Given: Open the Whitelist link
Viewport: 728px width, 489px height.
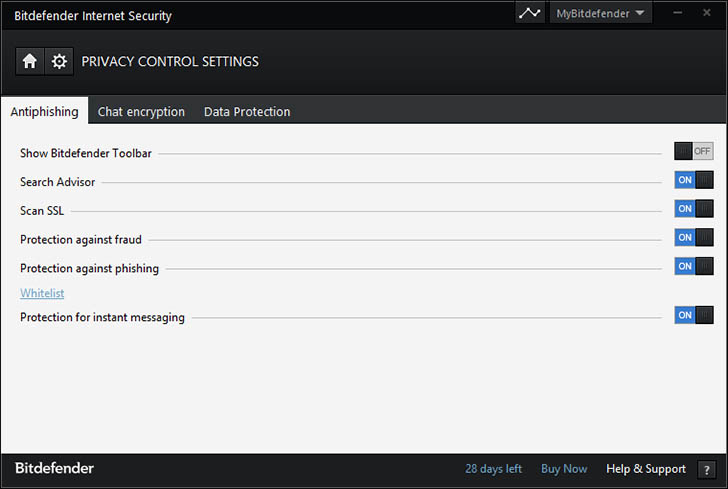Looking at the screenshot, I should [x=42, y=293].
